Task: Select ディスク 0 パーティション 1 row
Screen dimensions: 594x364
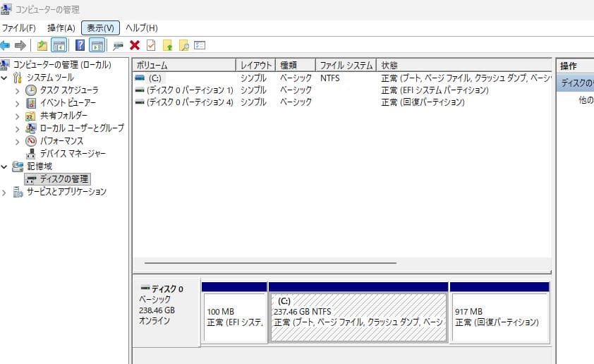Action: tap(342, 90)
